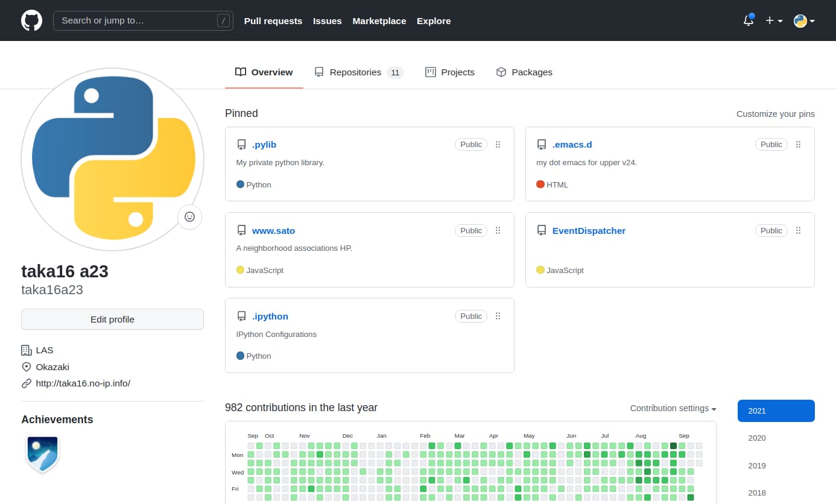Click the Customize your pins link
836x504 pixels.
pos(776,114)
